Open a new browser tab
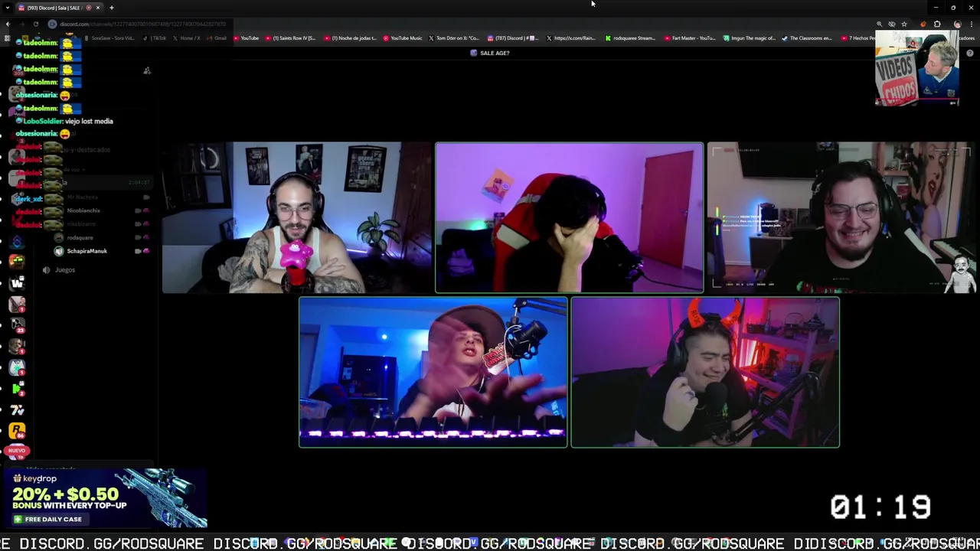This screenshot has width=980, height=551. pos(112,8)
